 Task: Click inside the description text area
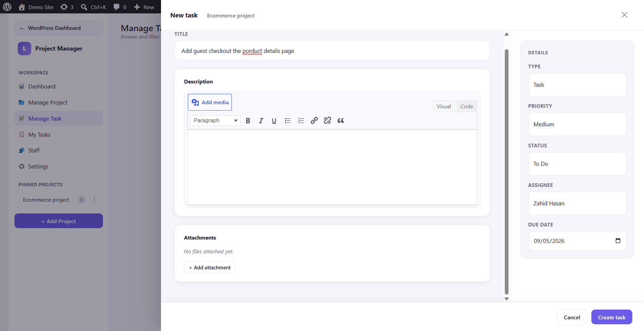click(x=332, y=167)
